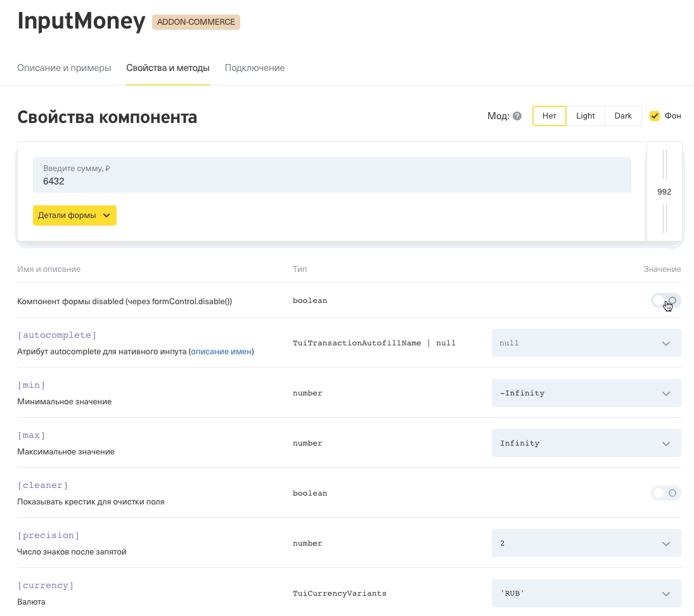Open the Подключение tab

coord(255,68)
